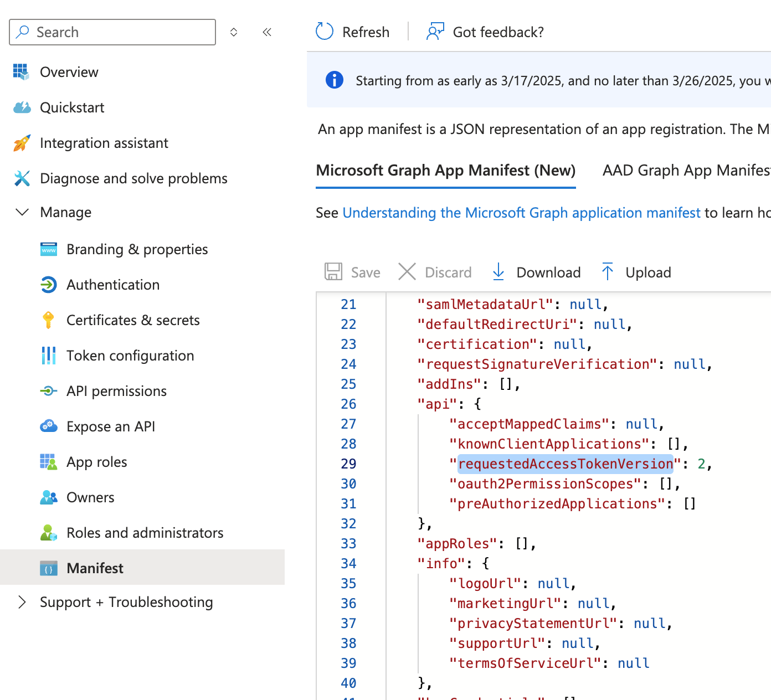771x700 pixels.
Task: Select the Manifest menu item
Action: (142, 567)
